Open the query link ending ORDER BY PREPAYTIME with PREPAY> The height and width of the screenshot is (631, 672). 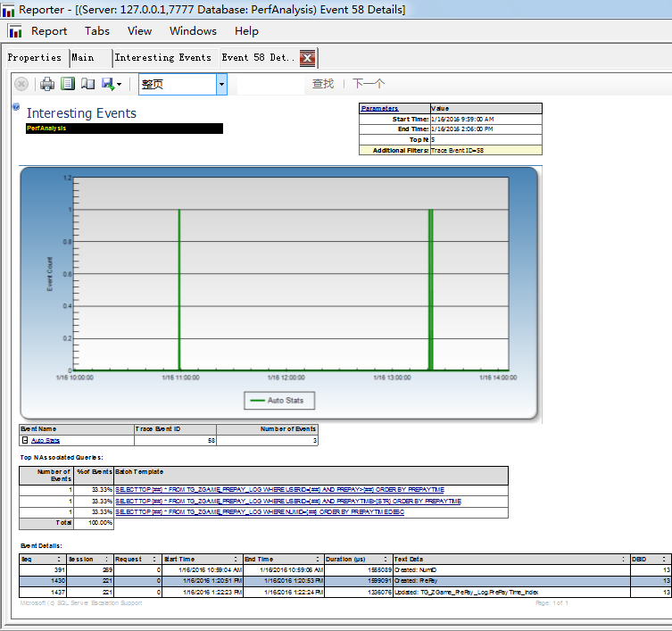point(280,490)
